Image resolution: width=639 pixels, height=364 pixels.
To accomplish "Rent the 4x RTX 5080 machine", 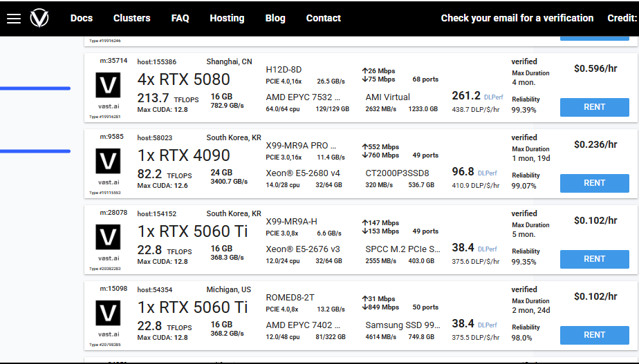I will tap(594, 107).
